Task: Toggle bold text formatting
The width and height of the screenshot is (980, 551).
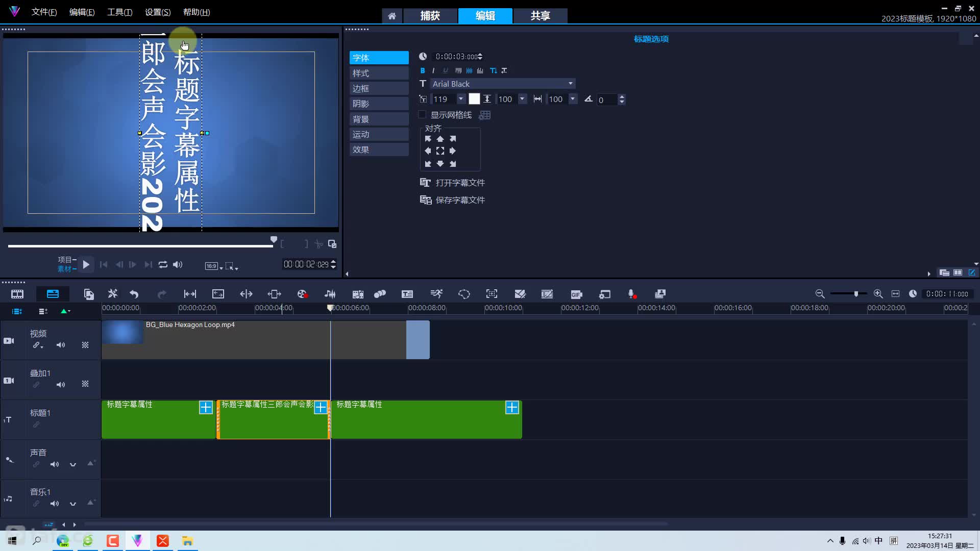Action: coord(422,70)
